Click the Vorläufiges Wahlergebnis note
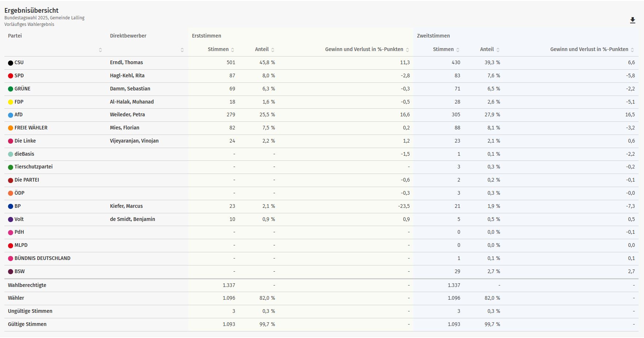The image size is (644, 338). point(29,24)
